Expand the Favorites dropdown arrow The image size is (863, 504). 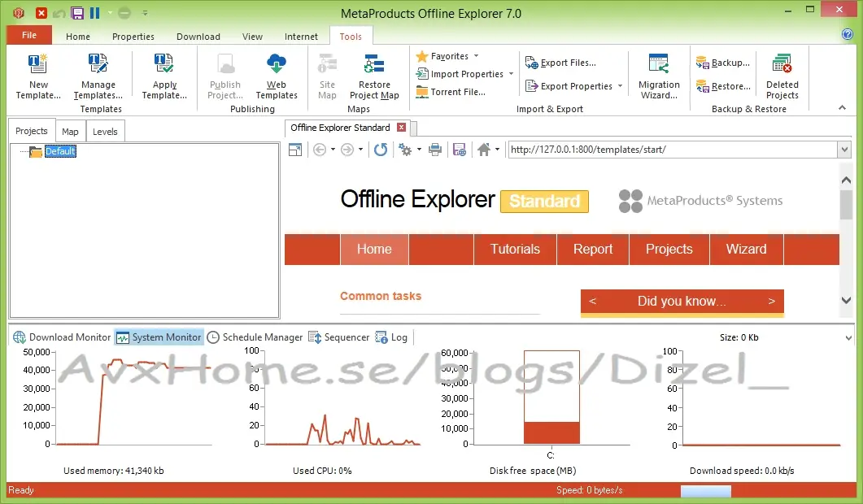[476, 56]
